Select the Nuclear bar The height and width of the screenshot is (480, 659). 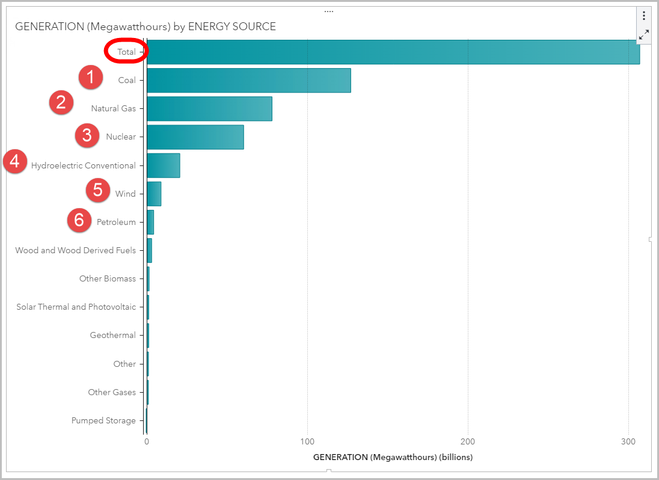pos(195,137)
